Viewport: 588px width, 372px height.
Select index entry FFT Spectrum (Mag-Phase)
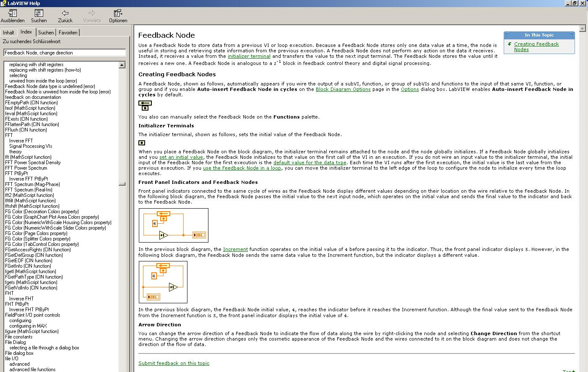click(32, 184)
